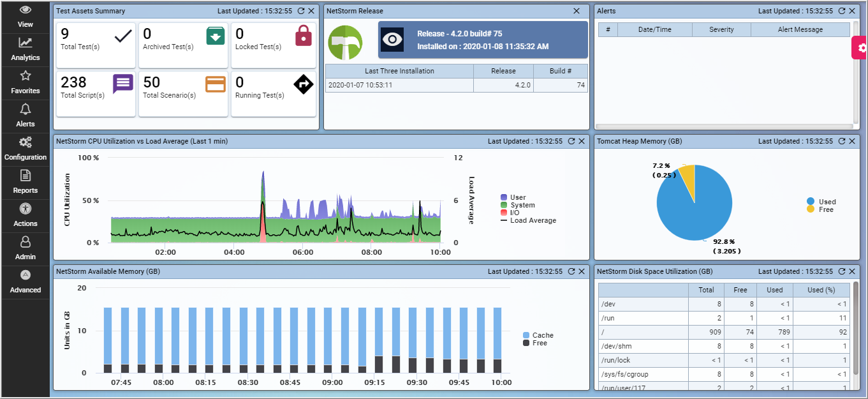868x399 pixels.
Task: Toggle the I/O series in CPU legend
Action: 510,213
